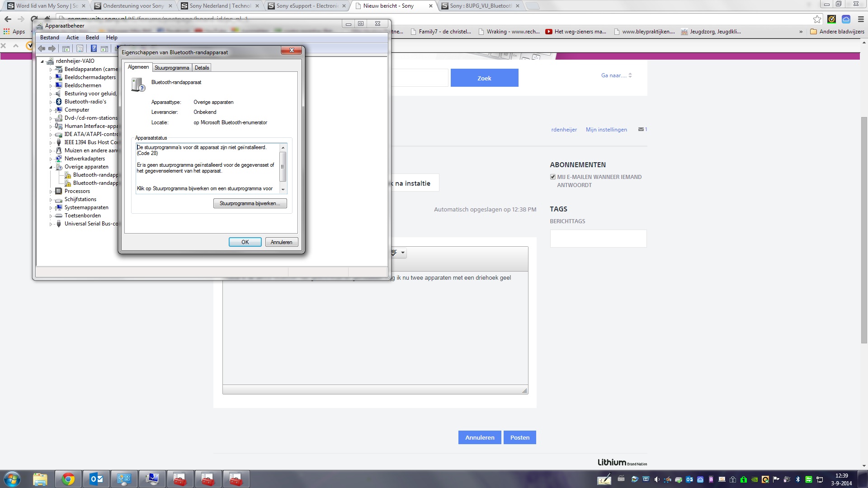
Task: Open Outlook from the taskbar
Action: pyautogui.click(x=96, y=479)
